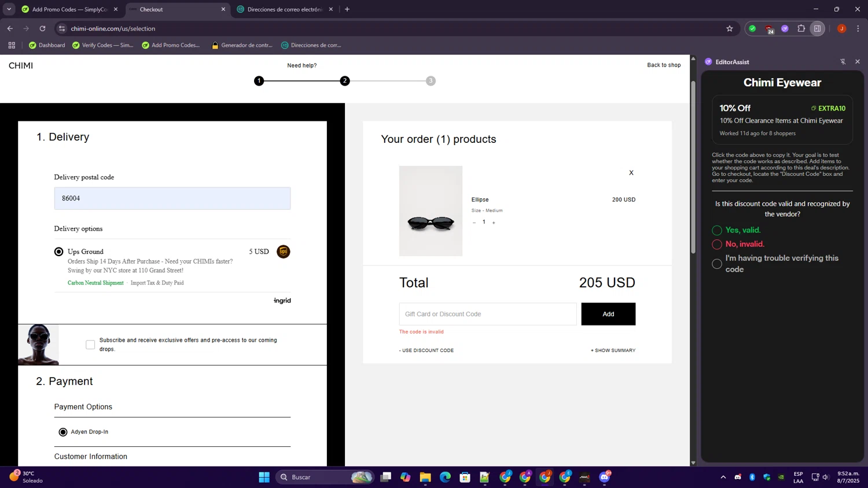Open the Direcciones de corr... bookmark
The width and height of the screenshot is (868, 488).
tap(311, 45)
